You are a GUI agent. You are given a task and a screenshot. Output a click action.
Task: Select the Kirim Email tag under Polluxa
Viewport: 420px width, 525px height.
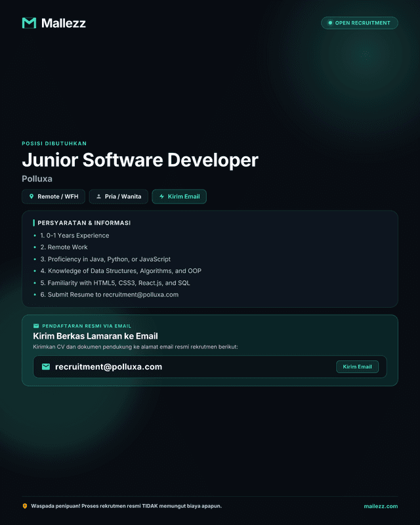click(x=179, y=196)
